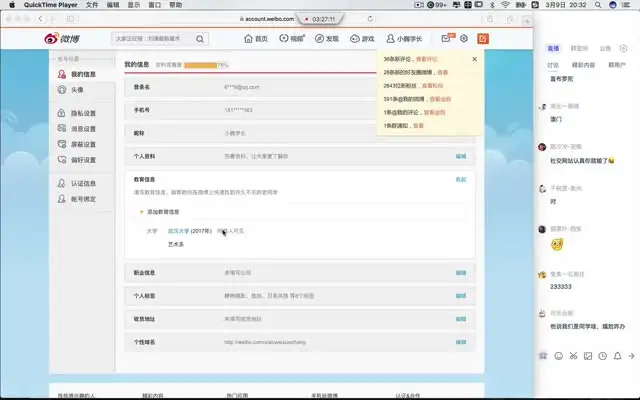The image size is (640, 400).
Task: Open the settings gear in Weibo navbar
Action: 464,38
